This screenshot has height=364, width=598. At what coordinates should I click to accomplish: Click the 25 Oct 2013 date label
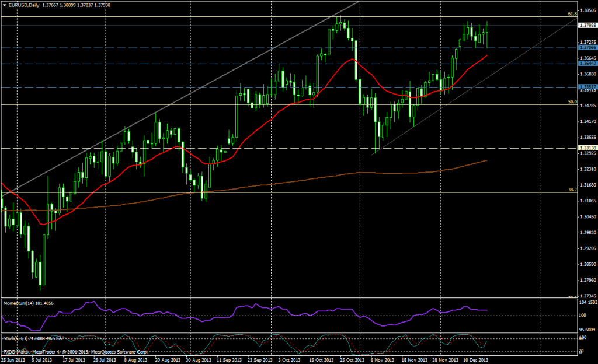348,360
